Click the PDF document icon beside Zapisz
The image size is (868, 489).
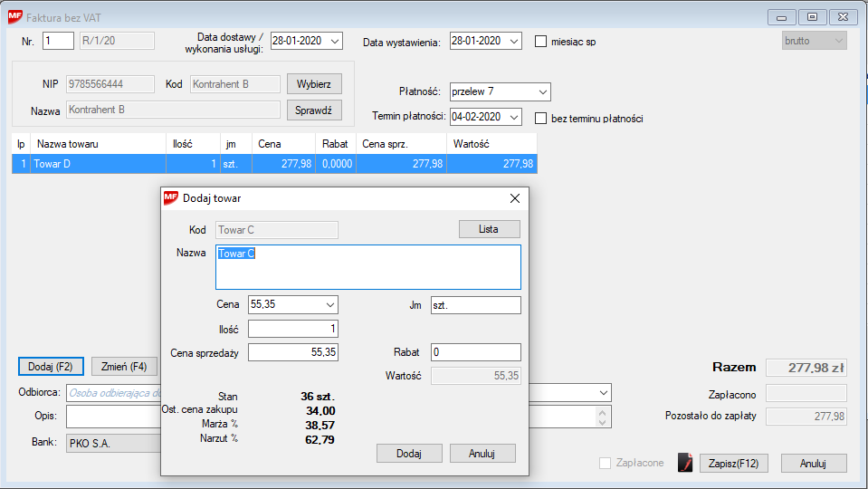pyautogui.click(x=685, y=463)
